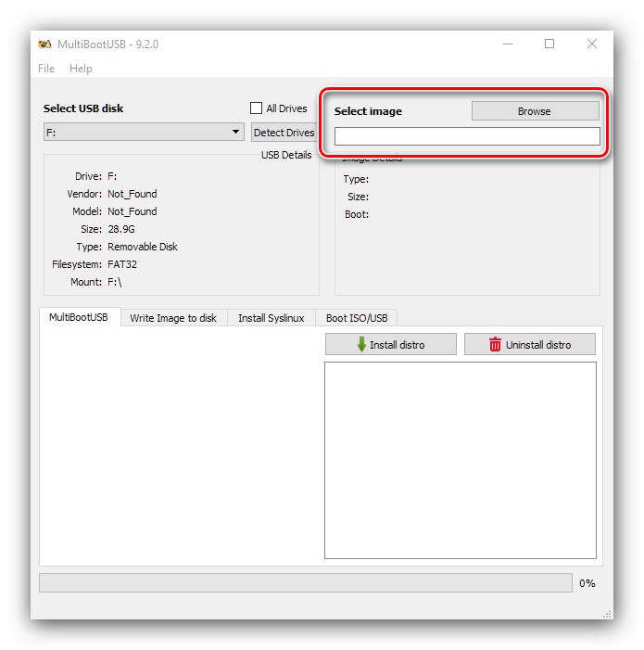Click the Removable Disk type value
Viewport: 644px width, 650px height.
143,247
